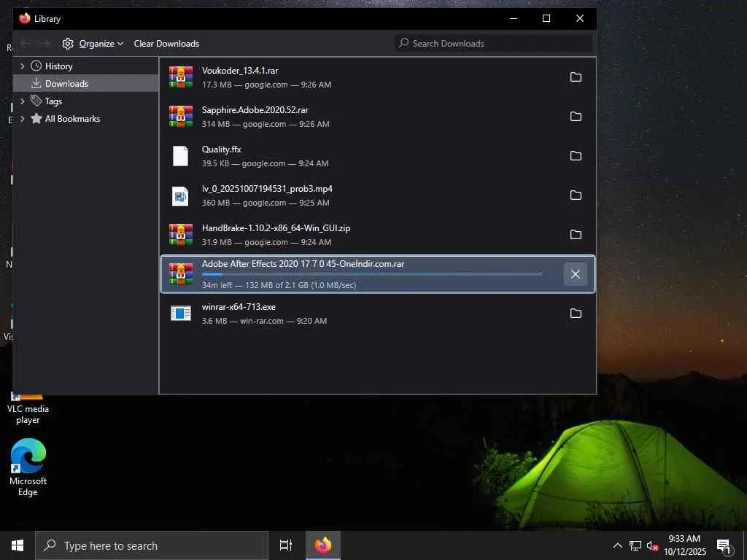Open containing folder for Voukoder_13.4.1.rar

(576, 77)
